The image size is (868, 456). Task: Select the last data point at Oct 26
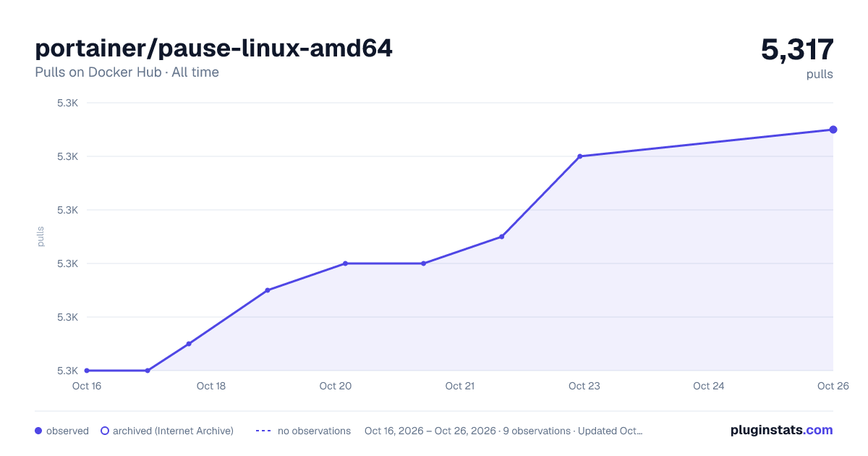point(833,130)
